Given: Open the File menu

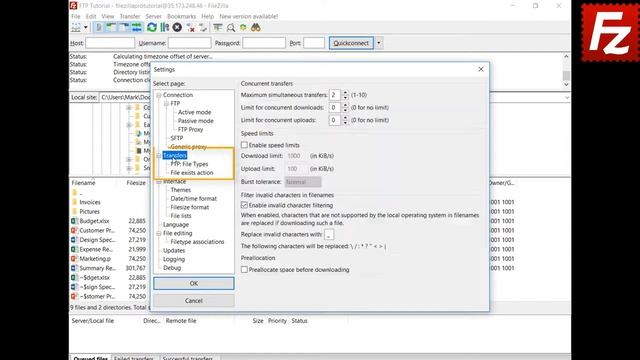Looking at the screenshot, I should coord(76,16).
